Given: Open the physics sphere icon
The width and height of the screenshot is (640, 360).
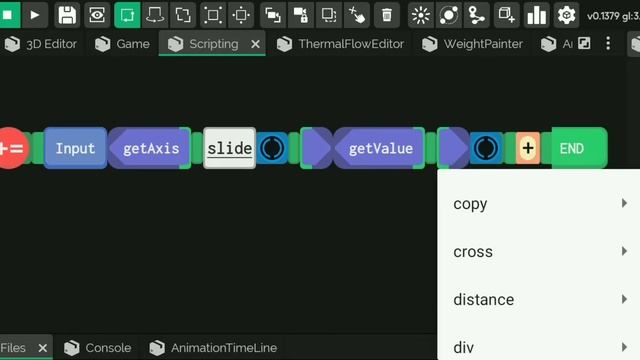Looking at the screenshot, I should (449, 15).
